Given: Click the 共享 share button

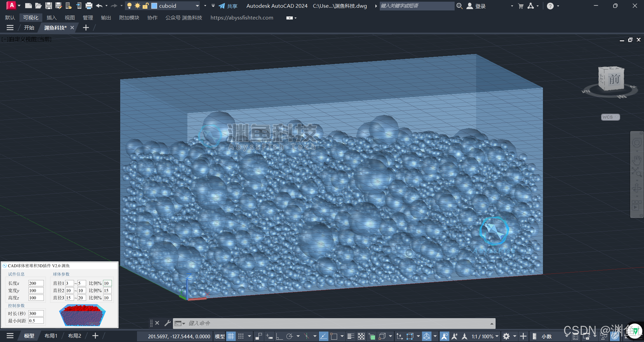Looking at the screenshot, I should pos(228,6).
